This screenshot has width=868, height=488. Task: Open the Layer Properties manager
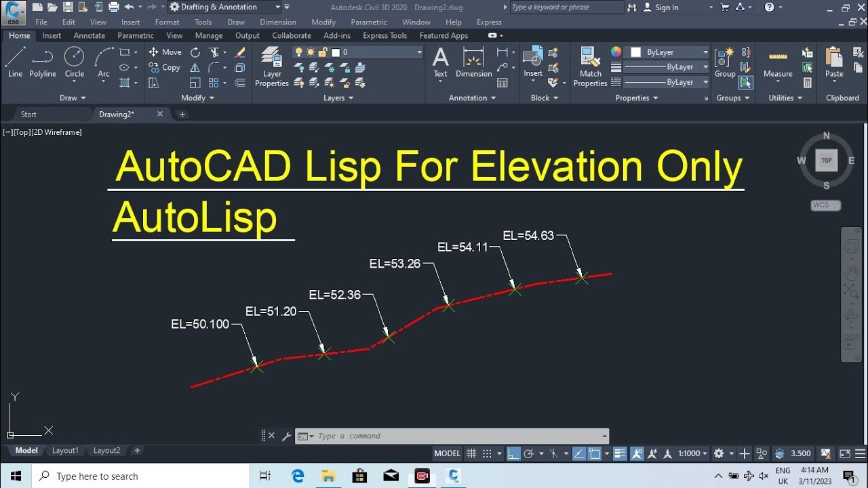(272, 66)
